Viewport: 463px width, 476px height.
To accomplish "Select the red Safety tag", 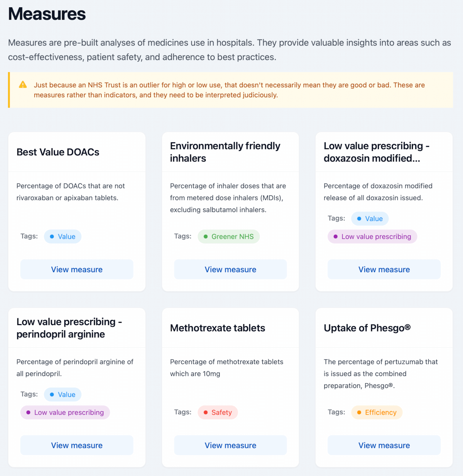I will point(218,412).
